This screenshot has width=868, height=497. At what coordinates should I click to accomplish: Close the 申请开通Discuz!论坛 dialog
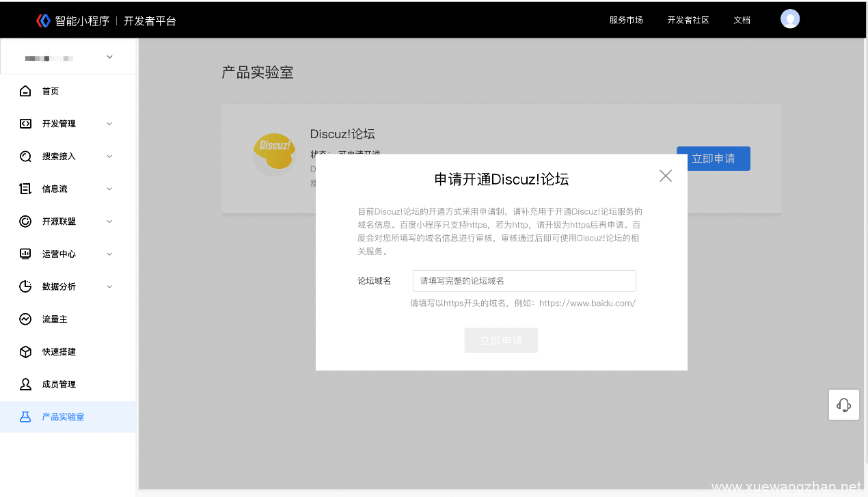pos(665,176)
